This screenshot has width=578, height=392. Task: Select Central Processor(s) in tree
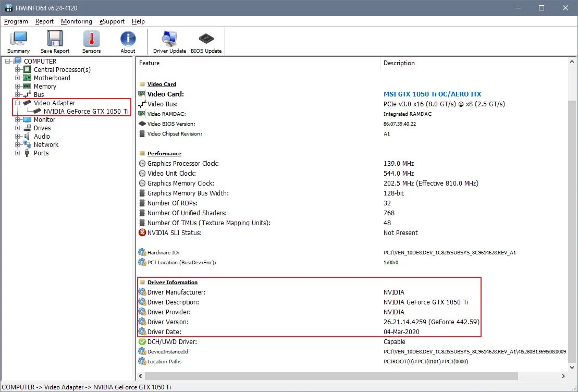62,70
